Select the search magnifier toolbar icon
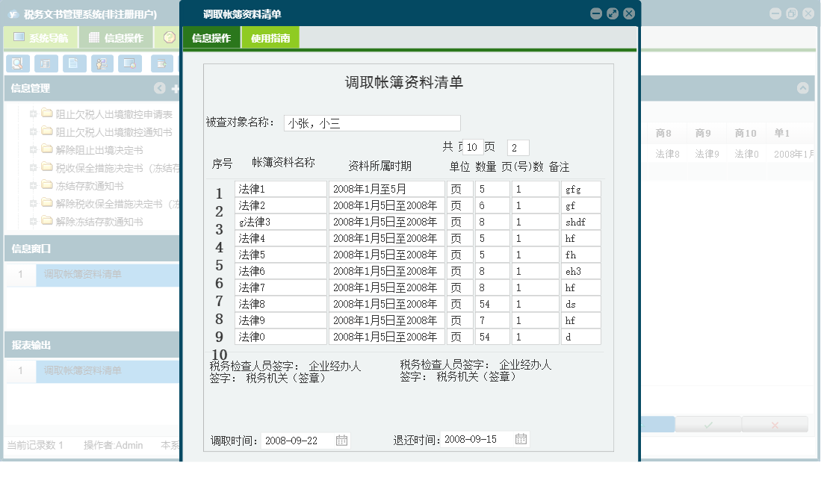821x504 pixels. coord(18,63)
